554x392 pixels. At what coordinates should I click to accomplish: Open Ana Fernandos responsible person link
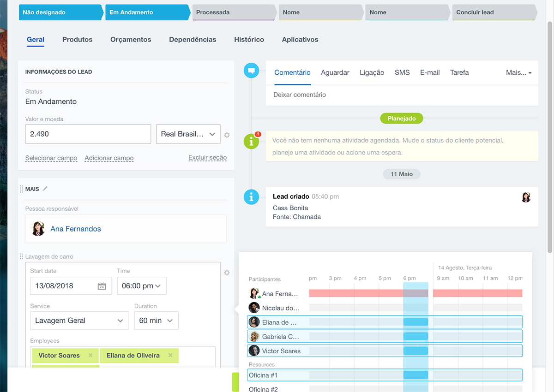(x=76, y=229)
